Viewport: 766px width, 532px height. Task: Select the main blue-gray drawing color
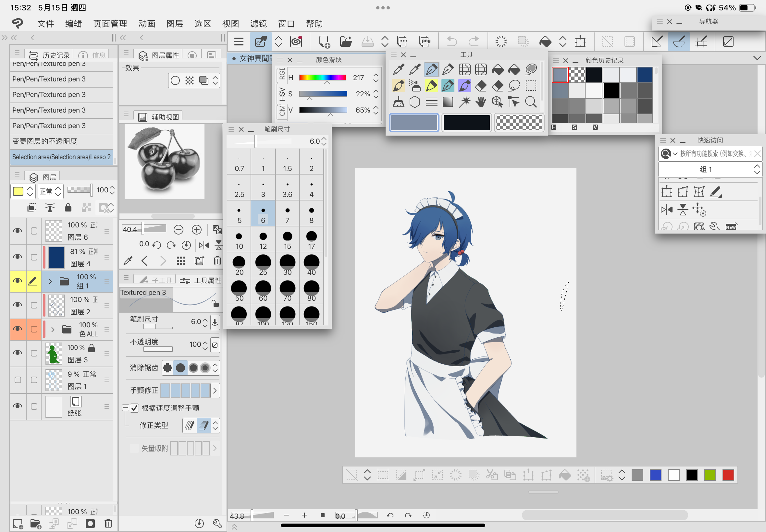[x=414, y=122]
